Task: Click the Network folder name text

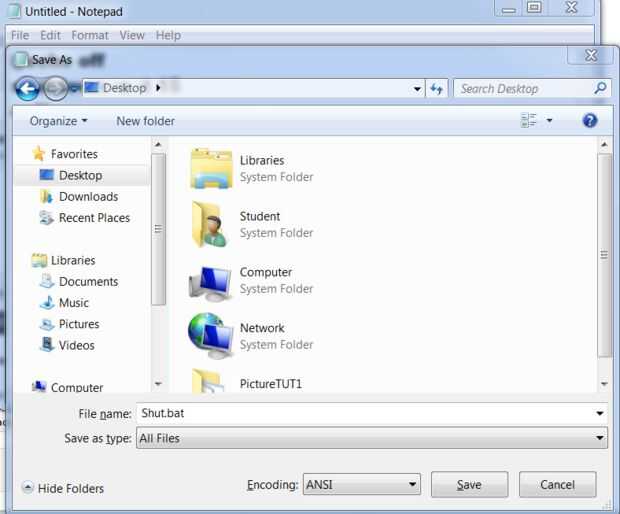Action: coord(262,328)
